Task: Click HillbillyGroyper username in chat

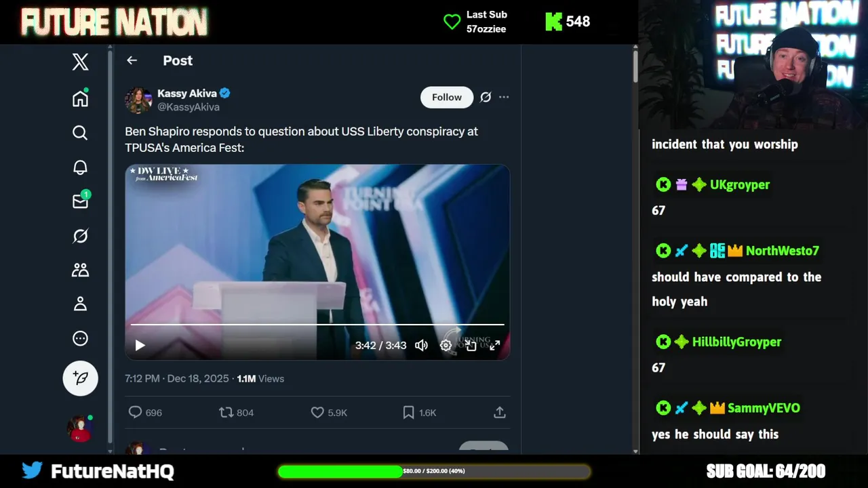Action: click(x=737, y=342)
